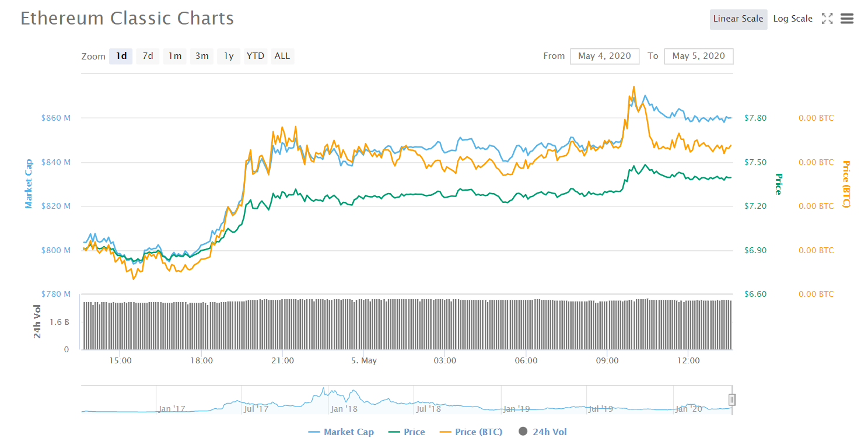
Task: Click the $860 M market cap axis label
Action: coord(56,118)
